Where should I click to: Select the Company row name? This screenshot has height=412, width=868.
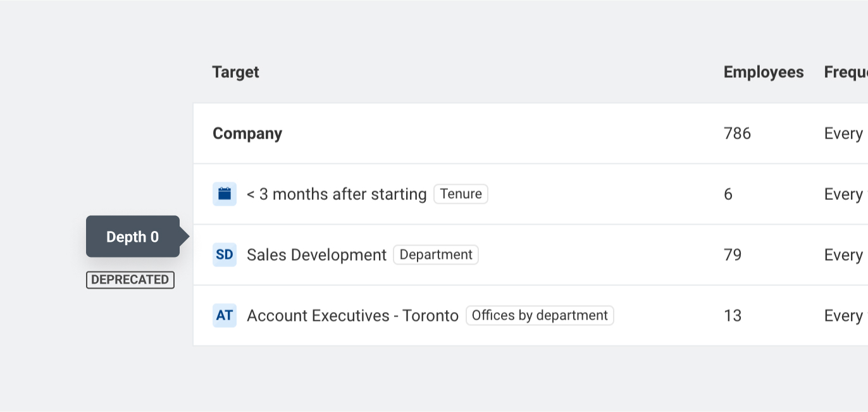click(247, 134)
